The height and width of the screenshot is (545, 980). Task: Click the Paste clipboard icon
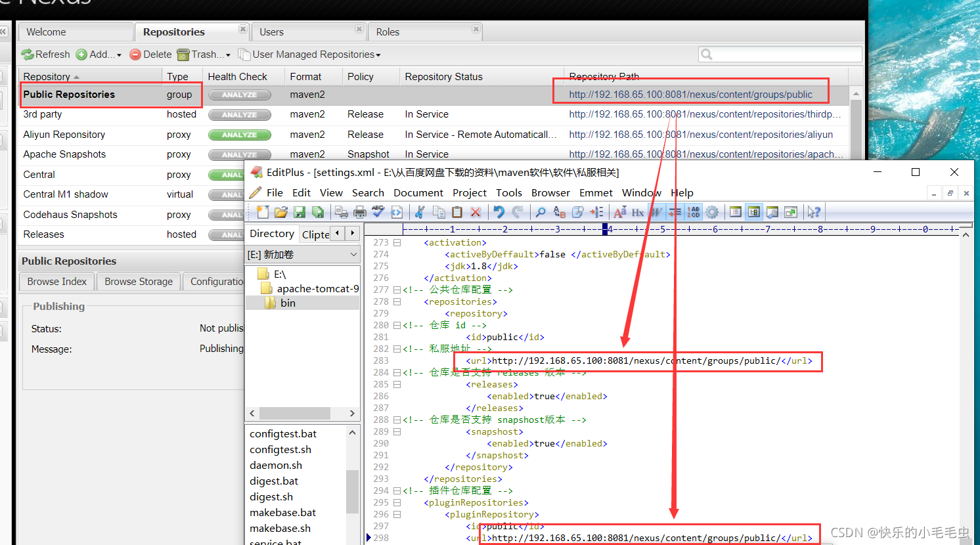tap(457, 212)
